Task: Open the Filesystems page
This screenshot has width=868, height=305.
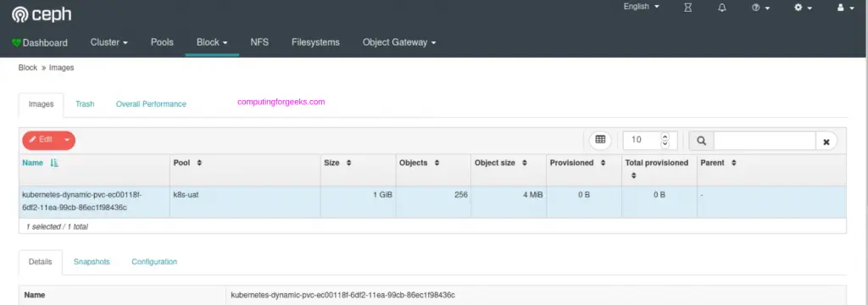Action: pyautogui.click(x=315, y=42)
